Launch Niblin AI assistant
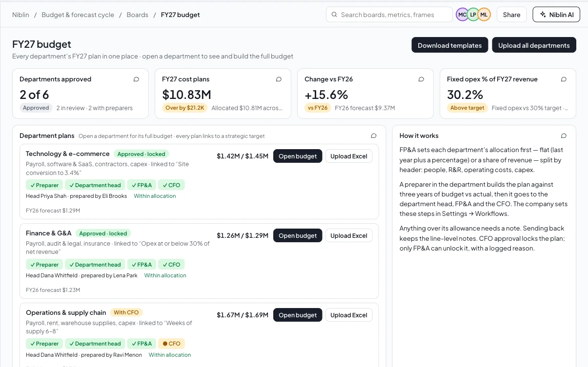This screenshot has height=367, width=588. pyautogui.click(x=556, y=15)
